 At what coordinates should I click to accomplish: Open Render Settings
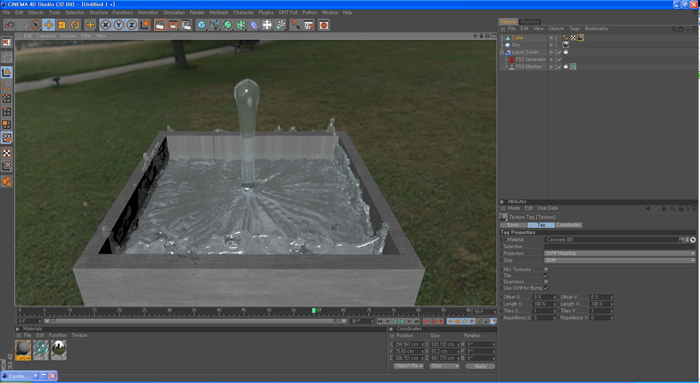click(x=186, y=25)
